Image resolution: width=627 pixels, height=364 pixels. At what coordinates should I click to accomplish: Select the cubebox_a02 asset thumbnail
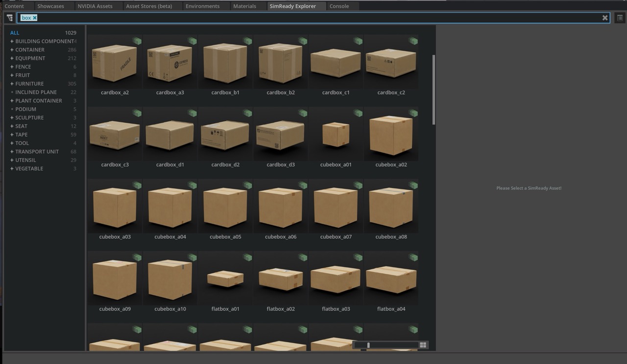click(x=391, y=134)
